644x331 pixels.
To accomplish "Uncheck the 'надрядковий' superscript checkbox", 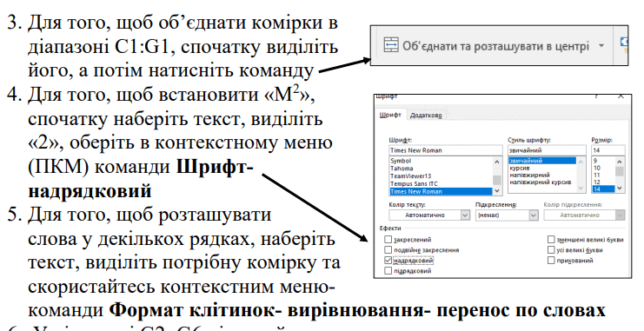I will 388,261.
